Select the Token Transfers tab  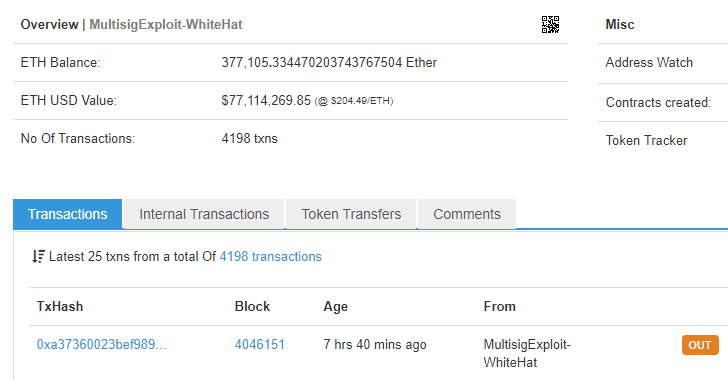(x=351, y=214)
